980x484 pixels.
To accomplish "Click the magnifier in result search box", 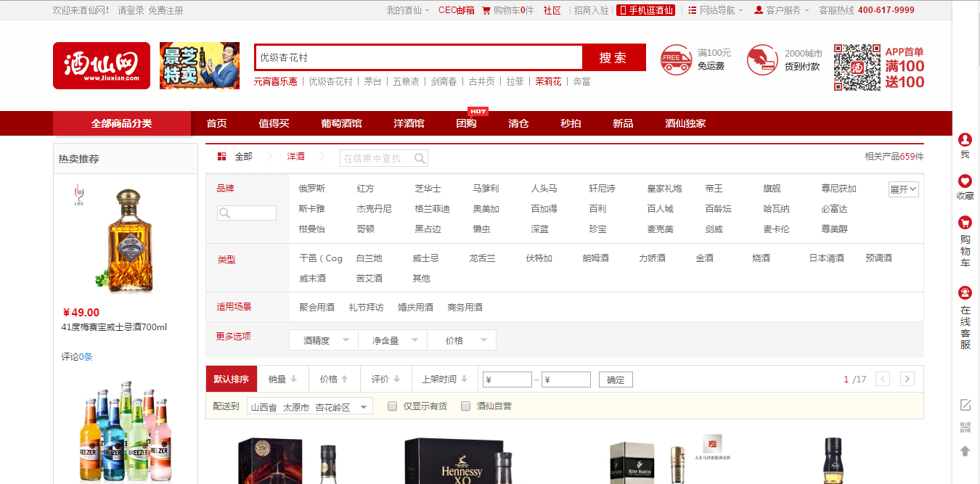I will (420, 158).
